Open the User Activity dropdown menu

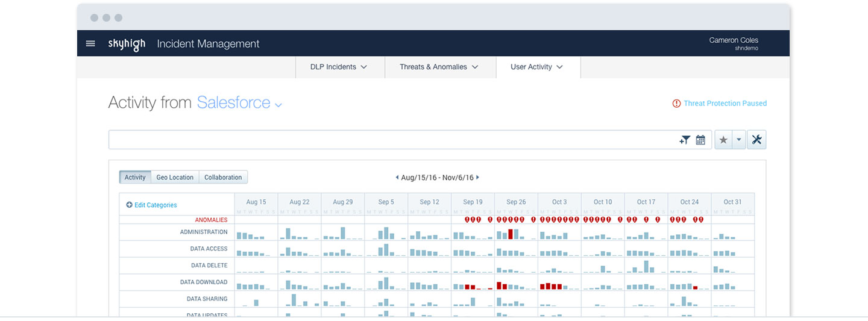(x=538, y=67)
